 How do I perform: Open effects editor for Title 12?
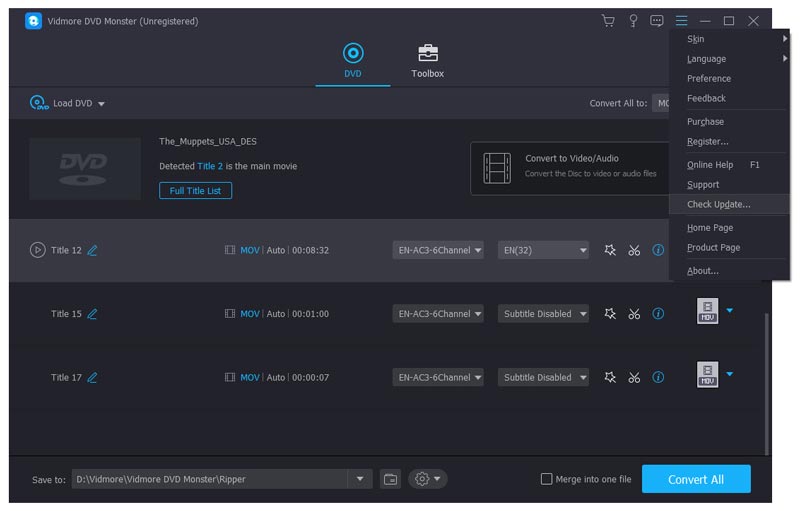pos(610,250)
